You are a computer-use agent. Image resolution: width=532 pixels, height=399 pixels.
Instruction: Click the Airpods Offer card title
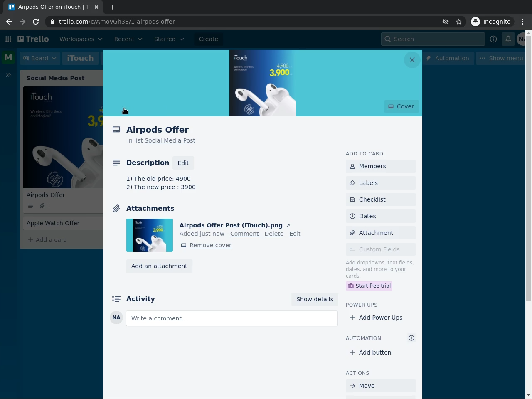pyautogui.click(x=158, y=130)
